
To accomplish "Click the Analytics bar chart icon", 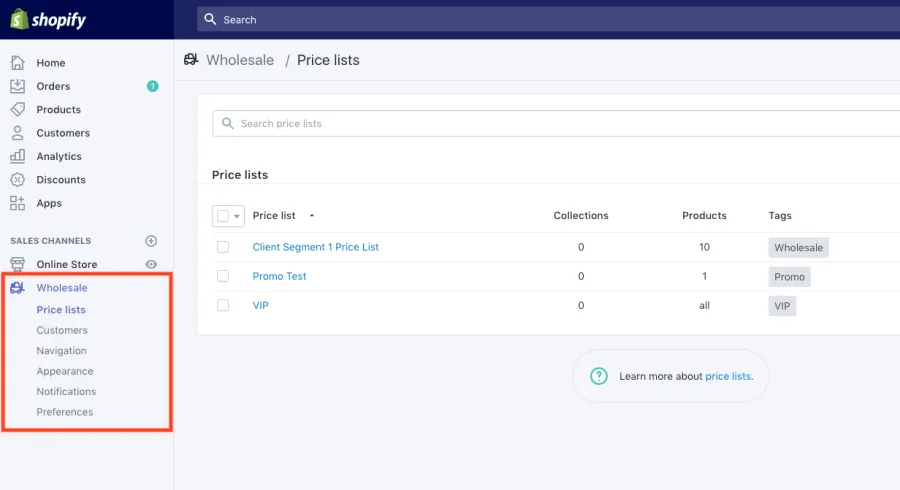I will coord(17,156).
